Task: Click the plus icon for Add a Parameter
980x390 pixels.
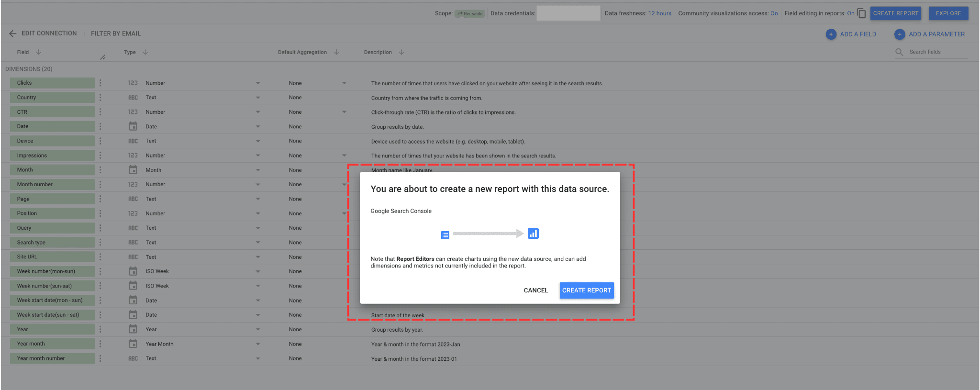Action: [900, 34]
